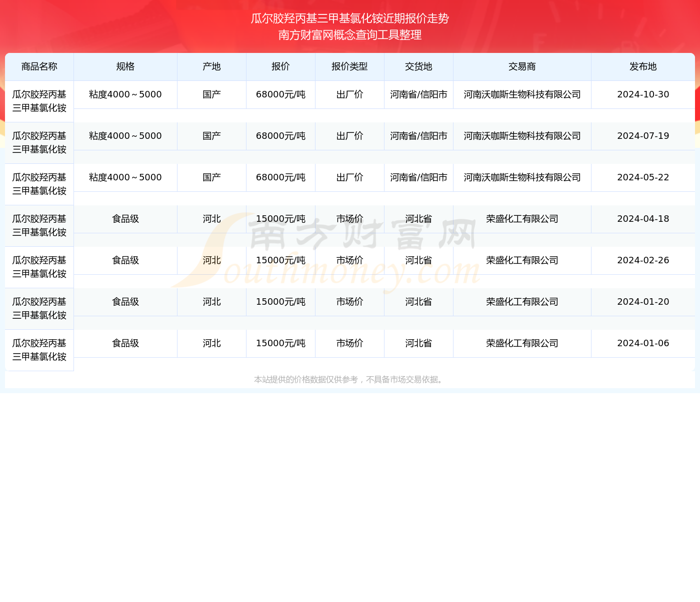Click 荣盛化工有限公司 in the 2024-02-26 row
This screenshot has height=602, width=700.
[x=522, y=260]
